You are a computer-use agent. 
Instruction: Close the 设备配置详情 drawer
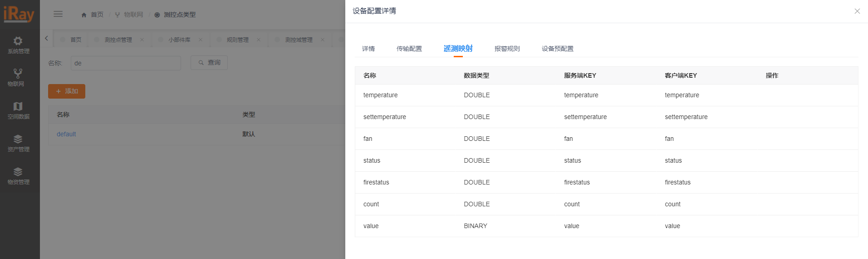(857, 11)
